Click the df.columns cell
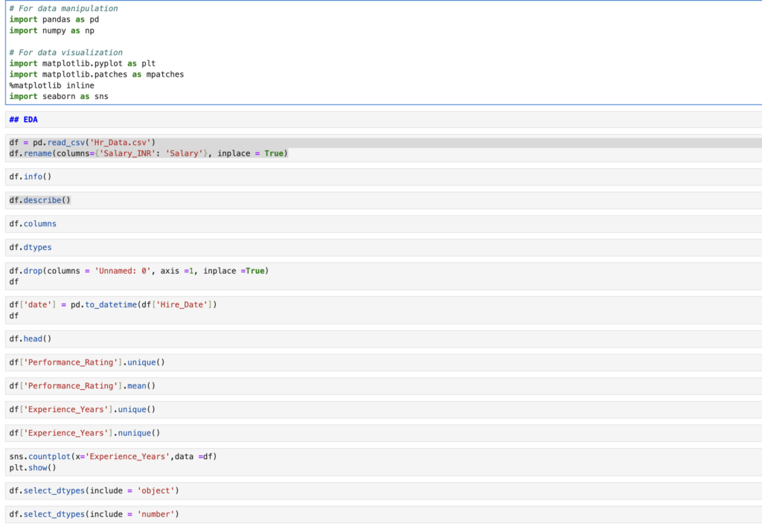762x532 pixels. click(33, 224)
